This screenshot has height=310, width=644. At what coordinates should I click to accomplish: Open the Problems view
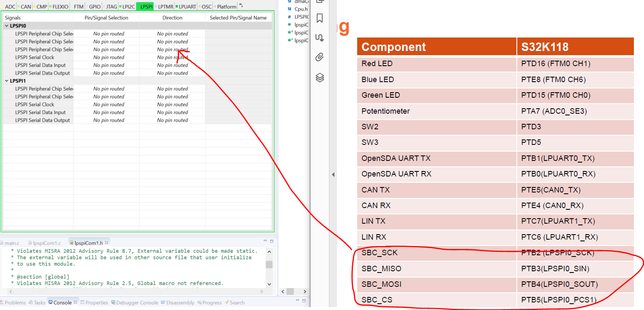pyautogui.click(x=16, y=302)
